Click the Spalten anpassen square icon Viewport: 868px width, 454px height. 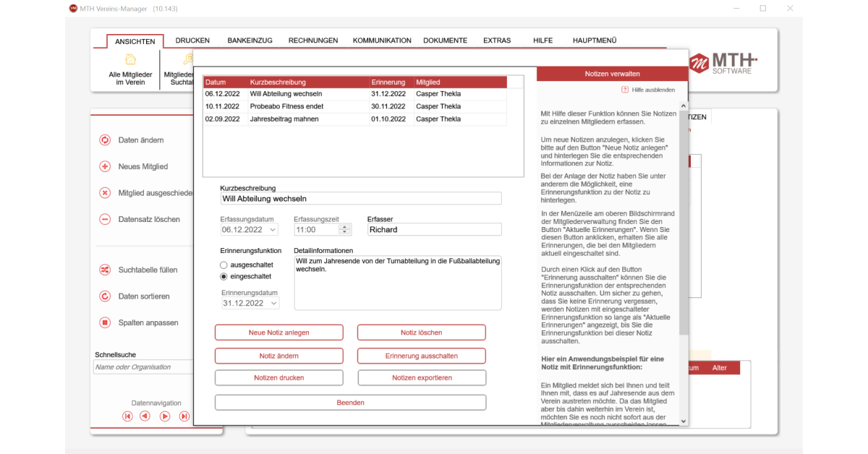pyautogui.click(x=105, y=322)
